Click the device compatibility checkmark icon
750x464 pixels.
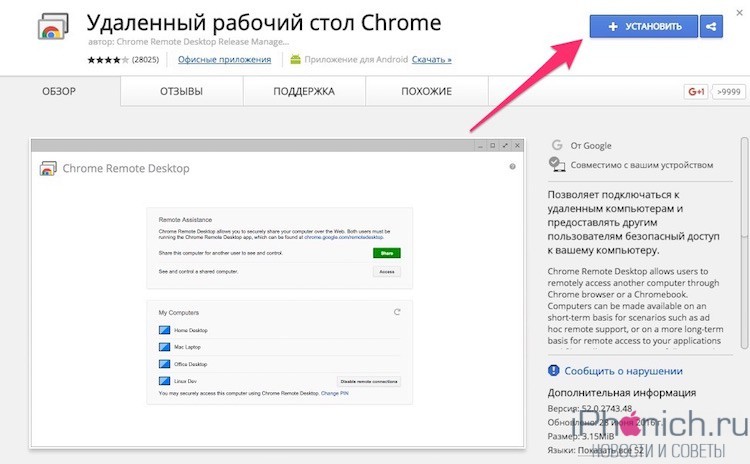557,164
